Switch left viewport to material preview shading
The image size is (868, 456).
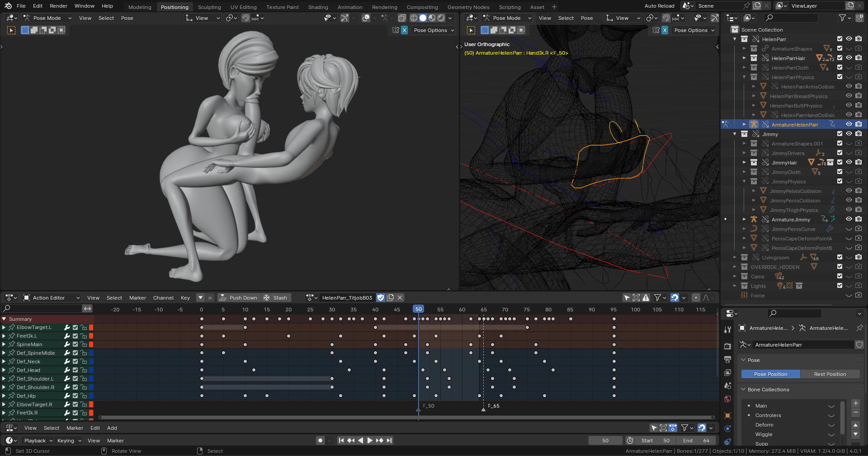(432, 18)
